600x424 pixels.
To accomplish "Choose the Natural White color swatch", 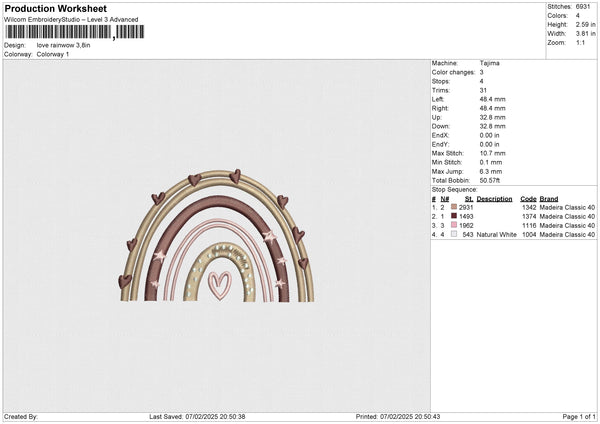I will (x=454, y=234).
